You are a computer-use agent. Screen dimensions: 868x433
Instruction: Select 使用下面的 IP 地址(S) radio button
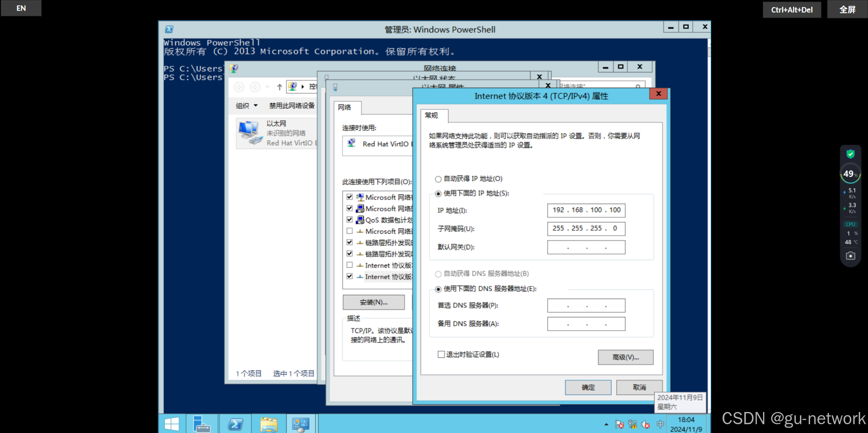pyautogui.click(x=438, y=194)
